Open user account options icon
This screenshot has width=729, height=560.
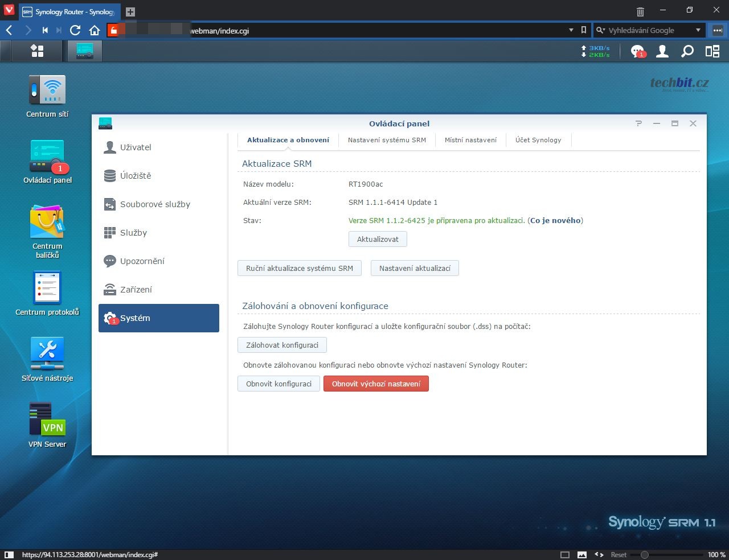(x=662, y=51)
